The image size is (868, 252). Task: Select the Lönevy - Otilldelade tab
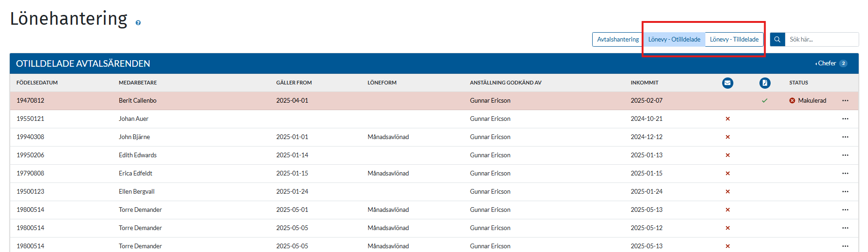click(x=674, y=40)
